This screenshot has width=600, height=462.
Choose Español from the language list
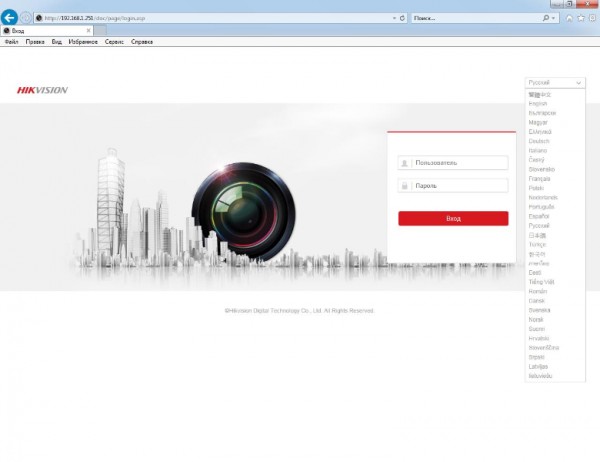point(538,216)
